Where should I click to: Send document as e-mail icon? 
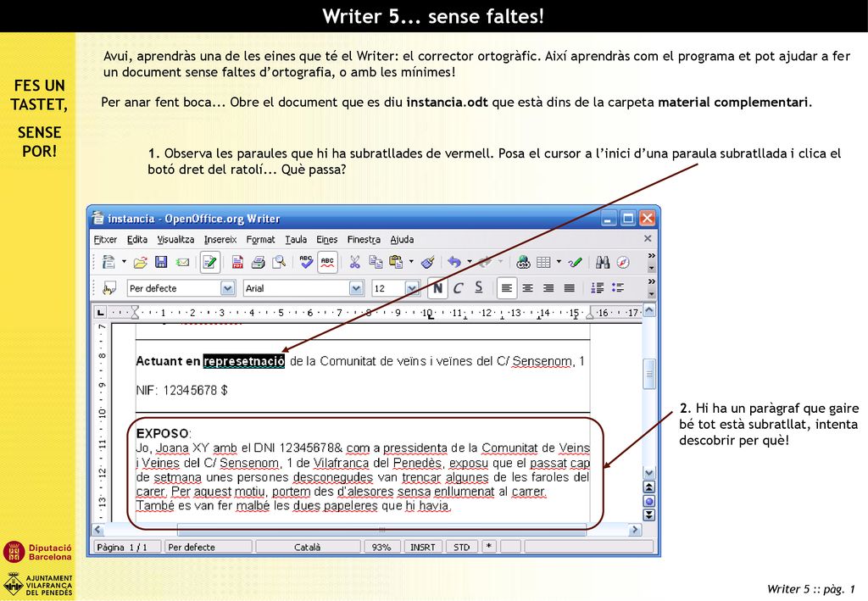click(x=182, y=262)
